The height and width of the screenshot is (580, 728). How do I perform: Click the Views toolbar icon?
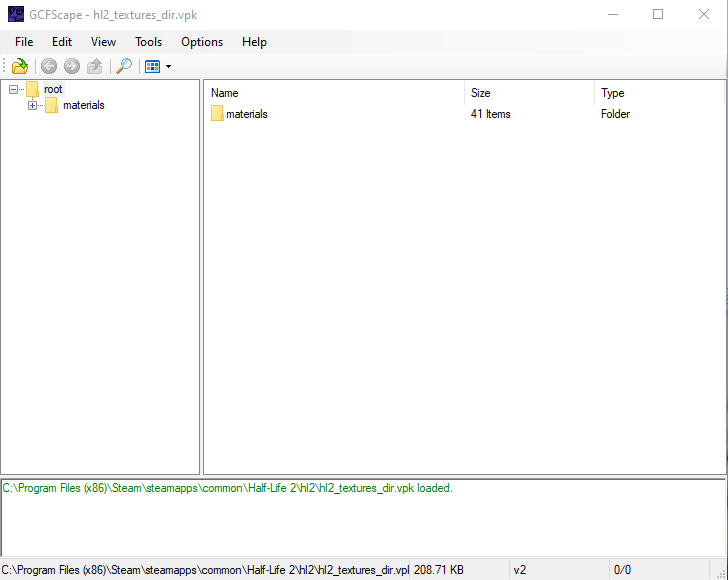tap(152, 66)
